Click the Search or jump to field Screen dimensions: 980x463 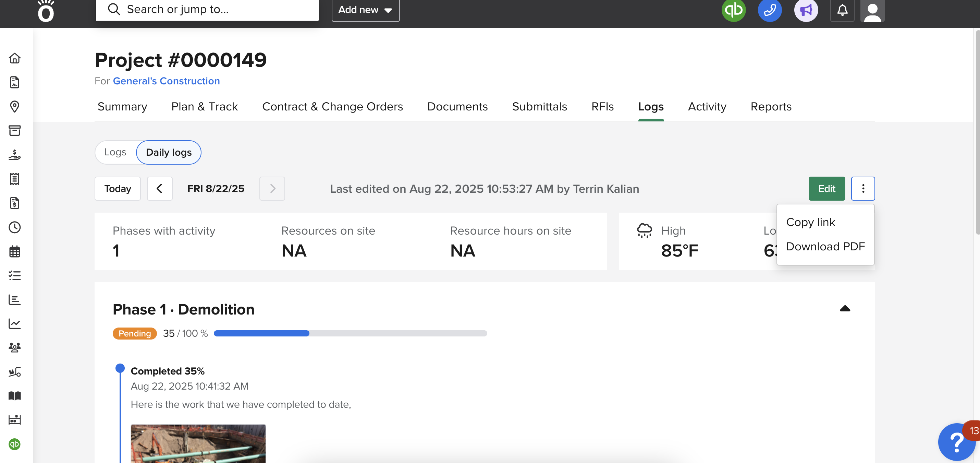(x=207, y=10)
